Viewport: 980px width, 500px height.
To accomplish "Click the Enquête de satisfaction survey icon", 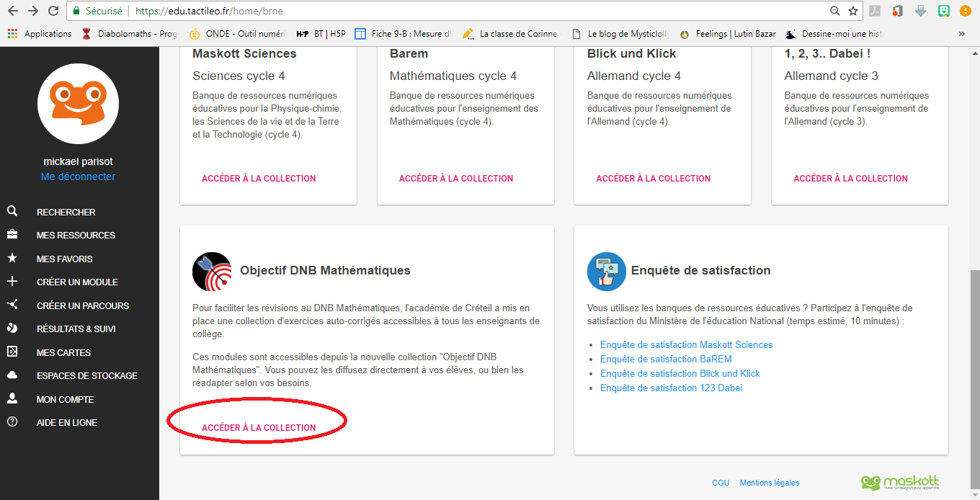I will (607, 272).
